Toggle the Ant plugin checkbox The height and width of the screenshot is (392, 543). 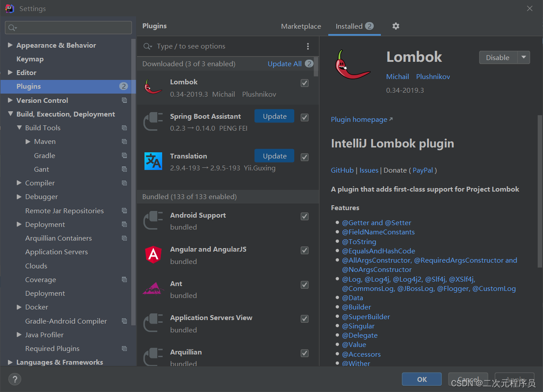pos(304,285)
